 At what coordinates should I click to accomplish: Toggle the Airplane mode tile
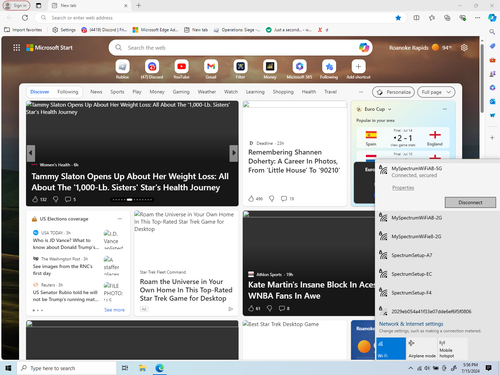(x=422, y=349)
